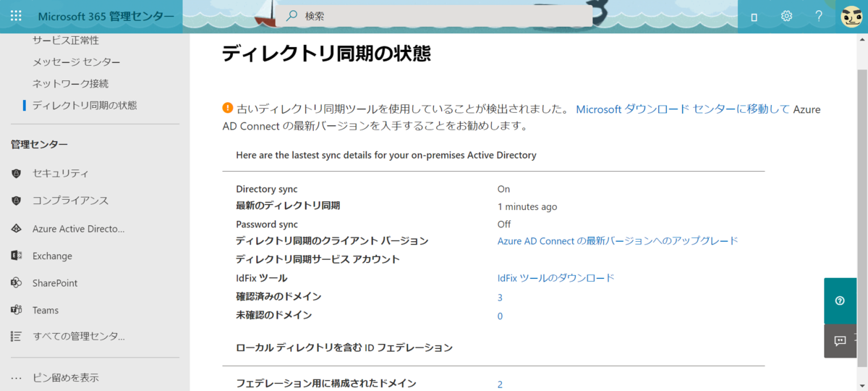Image resolution: width=868 pixels, height=391 pixels.
Task: Click unverified domains count 0
Action: click(x=500, y=316)
